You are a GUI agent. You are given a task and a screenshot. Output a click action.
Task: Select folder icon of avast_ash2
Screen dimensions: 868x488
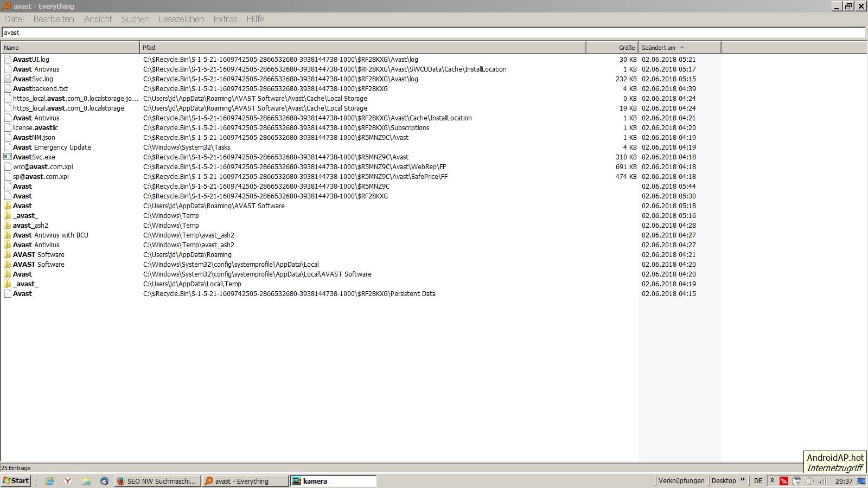pyautogui.click(x=8, y=226)
